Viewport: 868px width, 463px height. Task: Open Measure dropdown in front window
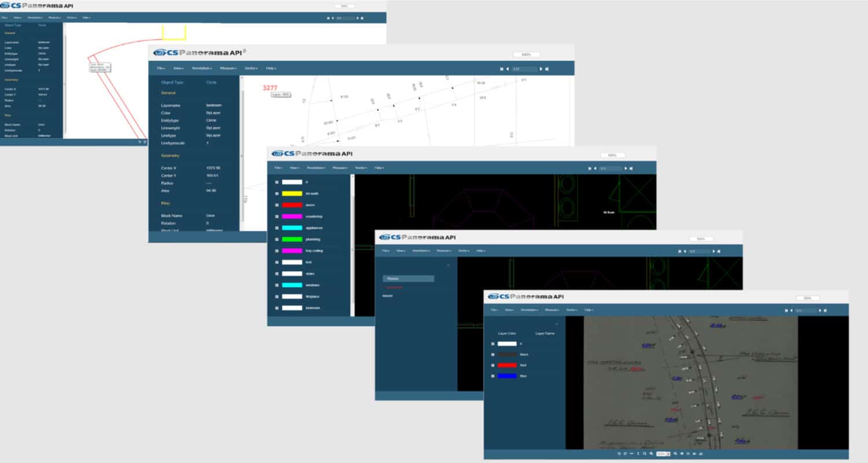tap(552, 310)
